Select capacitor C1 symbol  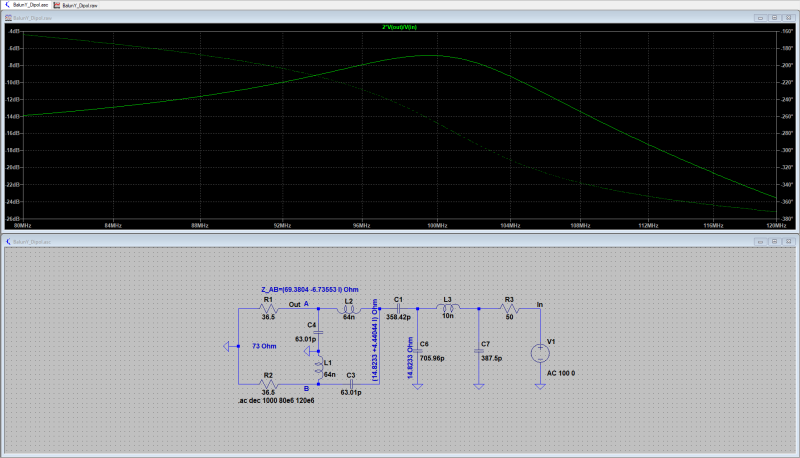(x=398, y=309)
